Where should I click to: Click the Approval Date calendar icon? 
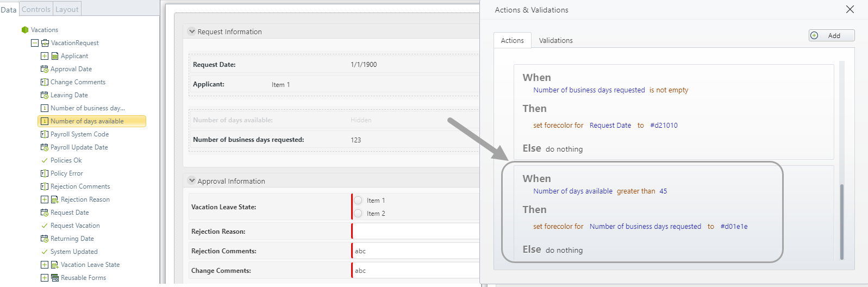(x=45, y=69)
